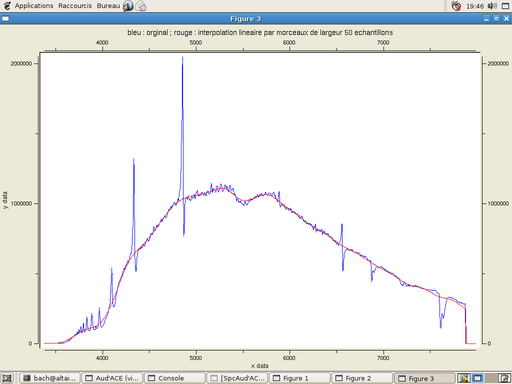Switch to the empty second workspace
Screen dimensions: 512x384
tap(491, 378)
